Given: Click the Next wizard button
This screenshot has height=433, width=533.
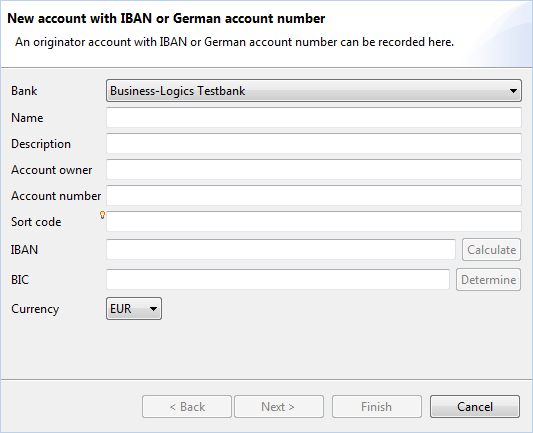Looking at the screenshot, I should [279, 406].
